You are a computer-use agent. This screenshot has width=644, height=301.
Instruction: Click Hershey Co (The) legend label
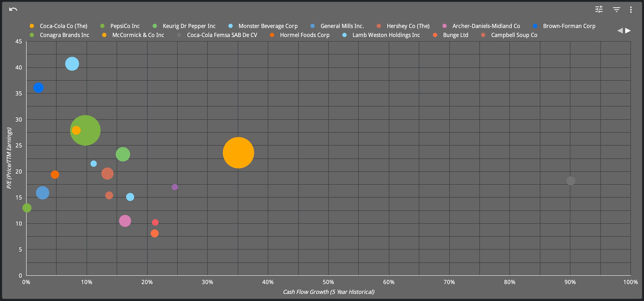coord(408,26)
